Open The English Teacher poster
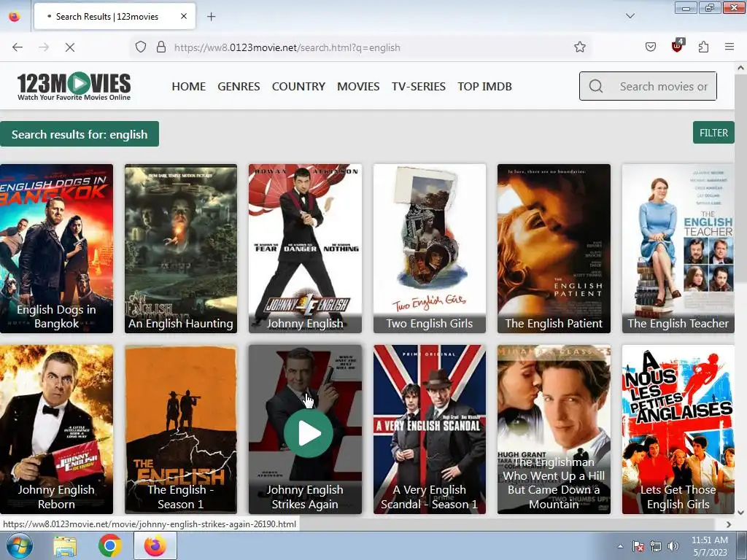This screenshot has width=747, height=560. pyautogui.click(x=678, y=249)
